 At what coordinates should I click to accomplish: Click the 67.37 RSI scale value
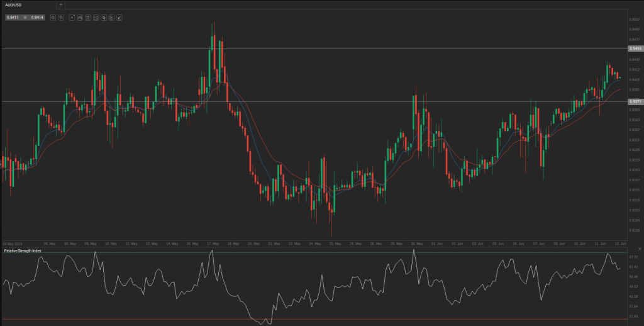[x=633, y=257]
